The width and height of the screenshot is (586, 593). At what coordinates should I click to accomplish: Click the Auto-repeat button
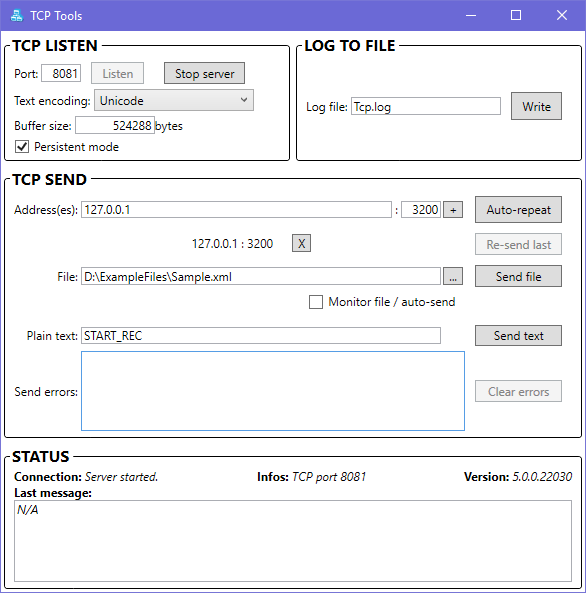518,210
